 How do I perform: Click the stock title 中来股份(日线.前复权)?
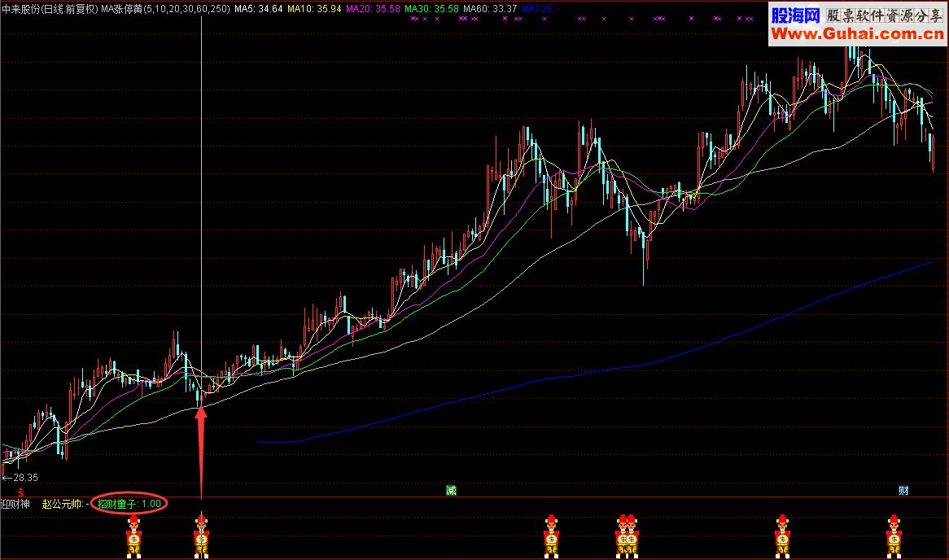(50, 9)
